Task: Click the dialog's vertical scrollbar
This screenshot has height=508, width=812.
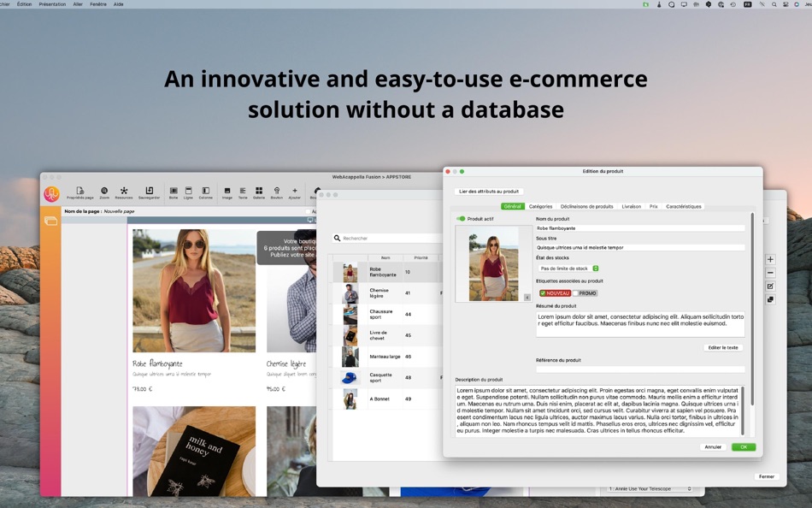Action: pyautogui.click(x=752, y=309)
